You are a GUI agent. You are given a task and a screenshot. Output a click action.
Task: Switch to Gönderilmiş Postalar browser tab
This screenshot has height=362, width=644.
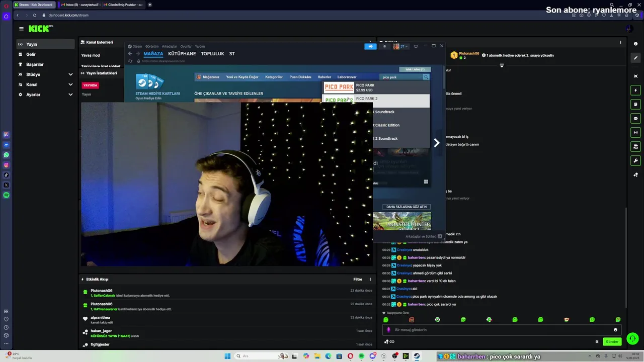[123, 5]
